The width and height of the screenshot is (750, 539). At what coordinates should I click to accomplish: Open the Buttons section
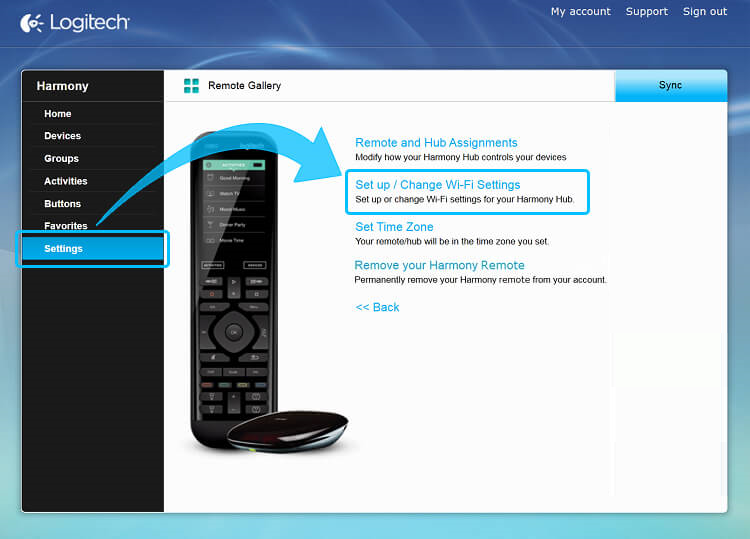[62, 204]
